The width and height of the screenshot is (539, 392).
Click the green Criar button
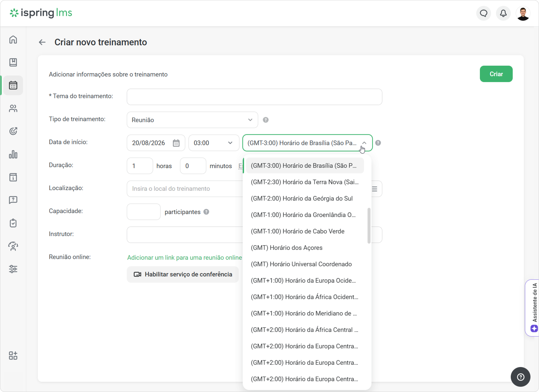(496, 74)
